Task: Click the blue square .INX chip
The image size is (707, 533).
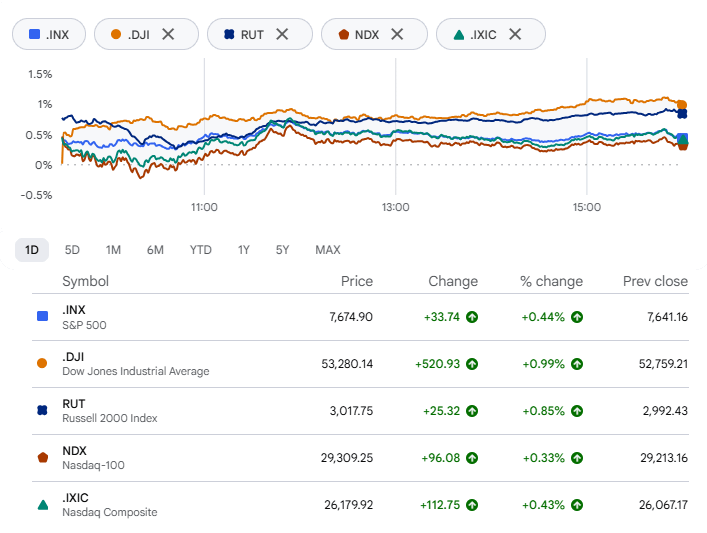Action: pos(49,34)
